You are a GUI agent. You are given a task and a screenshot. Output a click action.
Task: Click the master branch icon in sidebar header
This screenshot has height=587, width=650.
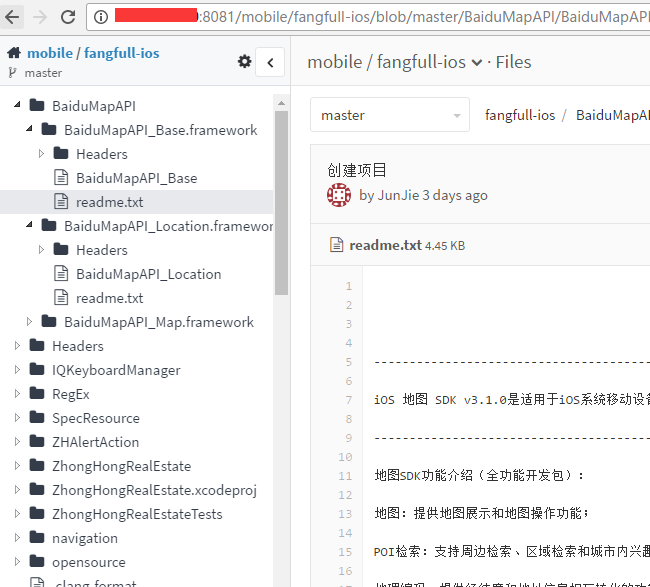12,73
